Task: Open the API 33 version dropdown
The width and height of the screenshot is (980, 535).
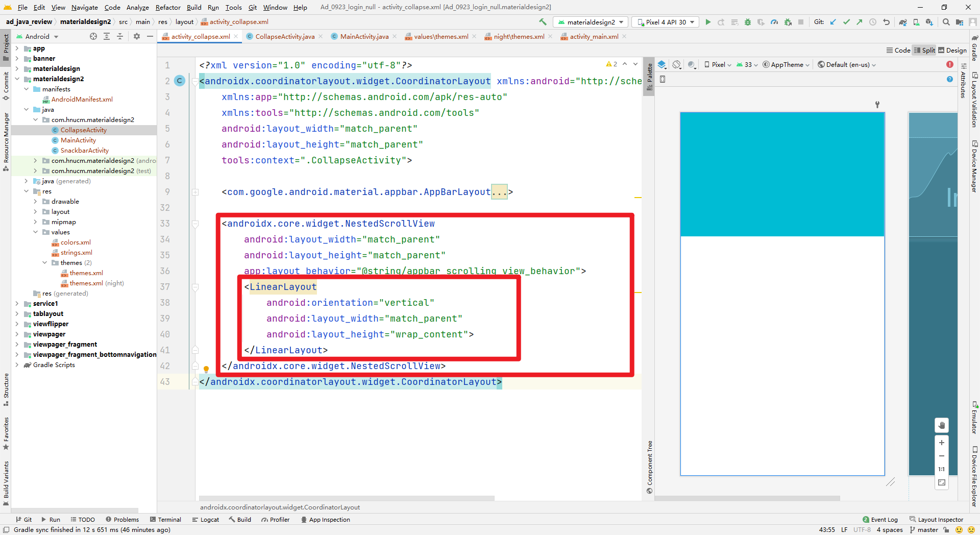Action: (747, 65)
